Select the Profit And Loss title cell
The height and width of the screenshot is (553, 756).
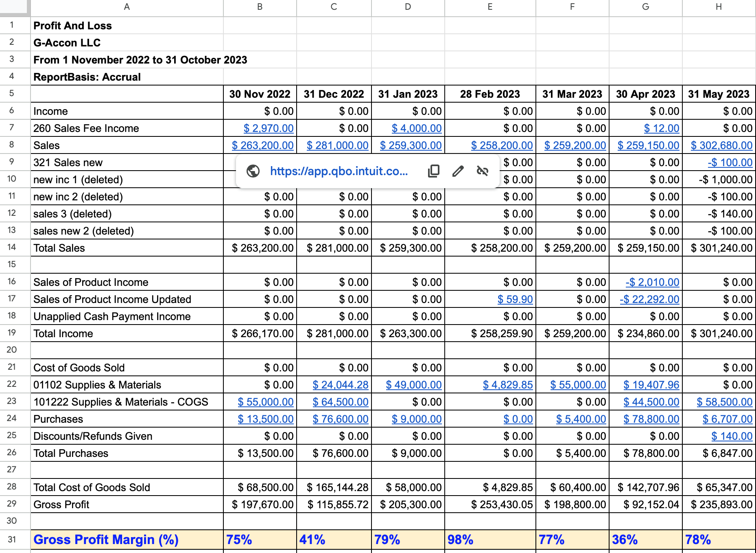127,26
